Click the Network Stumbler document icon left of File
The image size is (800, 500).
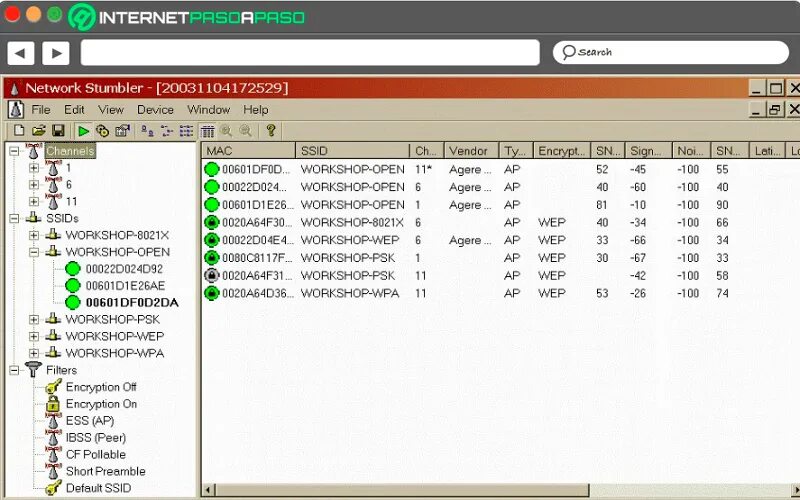[x=16, y=110]
